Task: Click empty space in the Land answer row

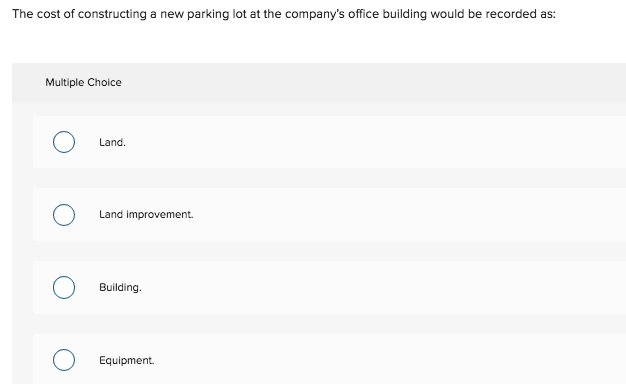Action: point(359,142)
